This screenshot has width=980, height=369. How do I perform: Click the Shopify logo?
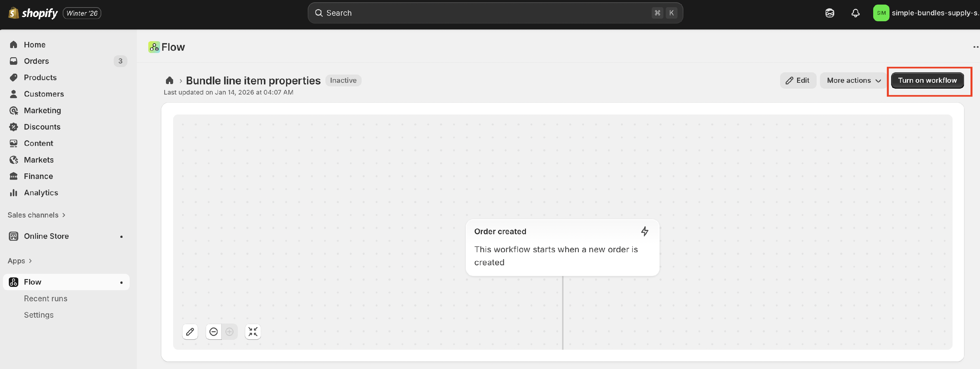[33, 13]
